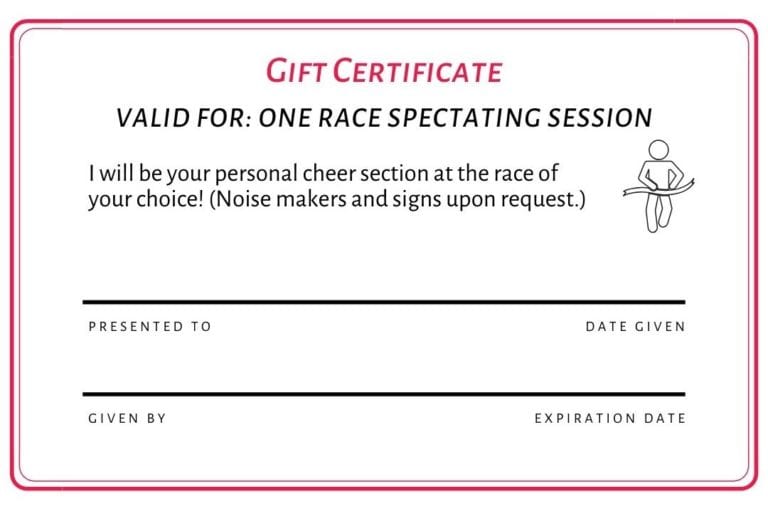The width and height of the screenshot is (768, 516).
Task: Click the line above Presented To
Action: pyautogui.click(x=384, y=303)
